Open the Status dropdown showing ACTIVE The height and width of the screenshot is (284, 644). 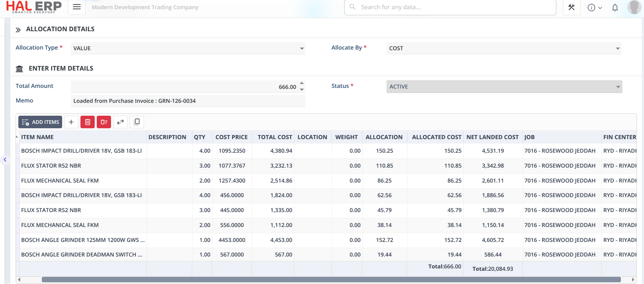(x=618, y=87)
